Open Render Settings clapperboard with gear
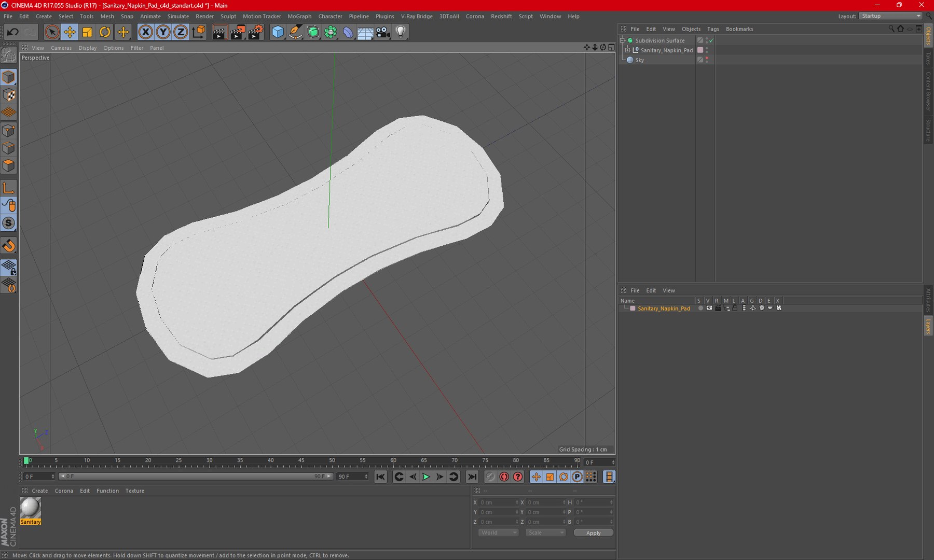This screenshot has width=934, height=560. pos(255,32)
